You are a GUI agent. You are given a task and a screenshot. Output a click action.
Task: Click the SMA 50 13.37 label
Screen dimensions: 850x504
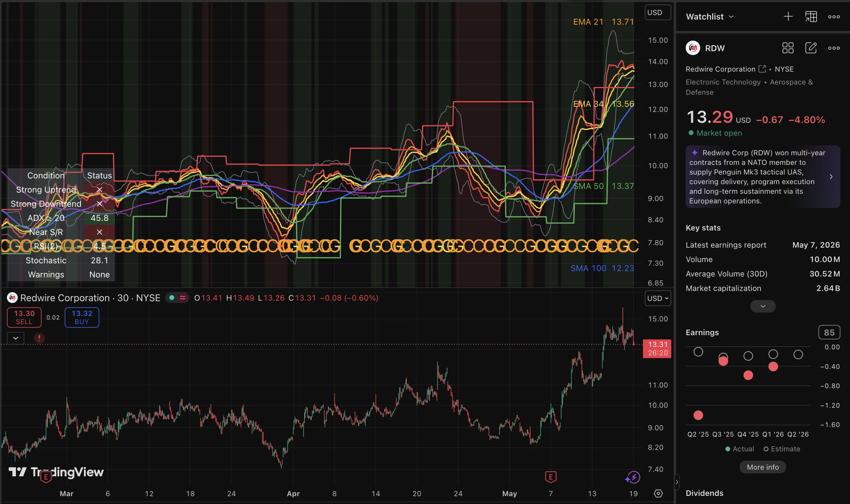pos(603,186)
